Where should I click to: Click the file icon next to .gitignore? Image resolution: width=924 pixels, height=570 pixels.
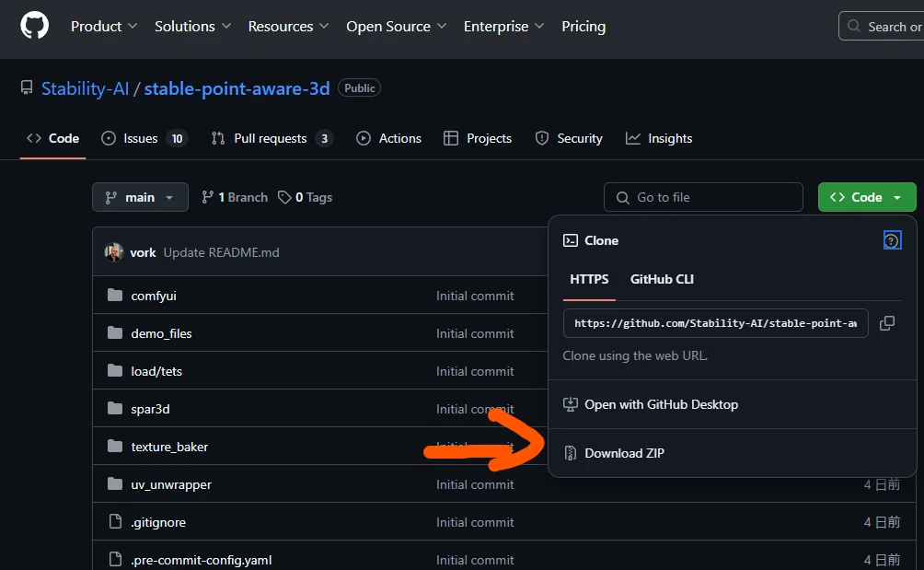coord(116,521)
